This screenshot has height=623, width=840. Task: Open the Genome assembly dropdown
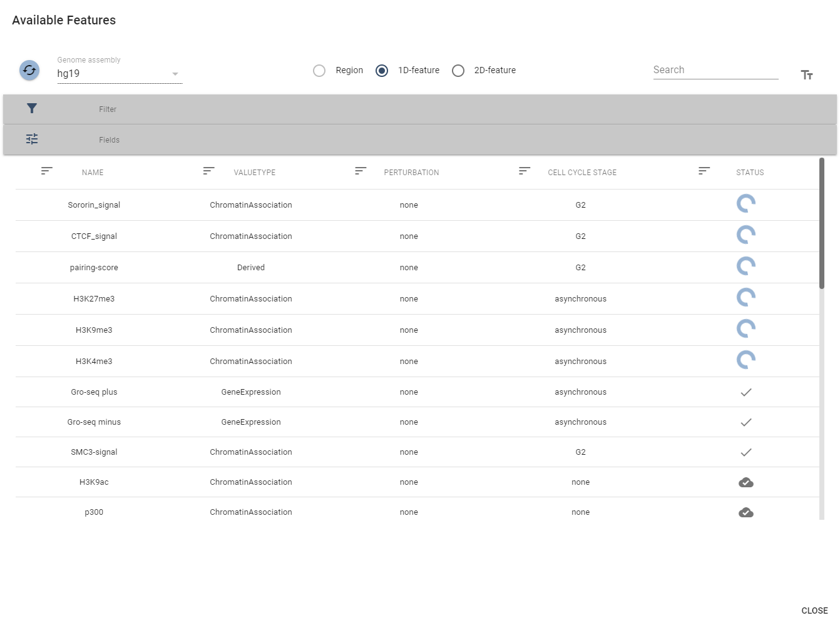click(x=175, y=74)
